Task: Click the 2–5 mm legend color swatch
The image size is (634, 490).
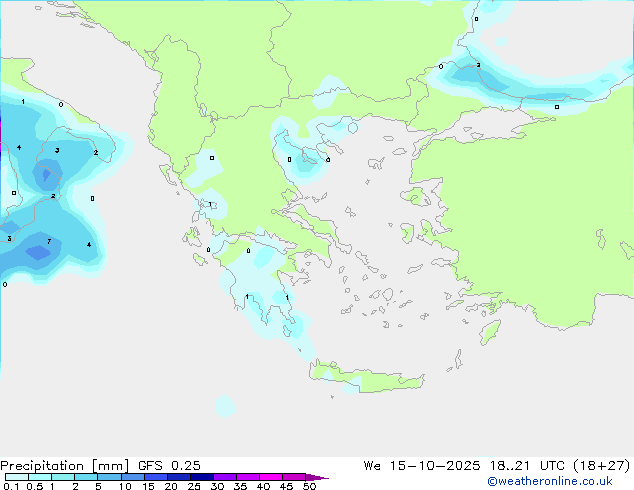Action: [86, 477]
